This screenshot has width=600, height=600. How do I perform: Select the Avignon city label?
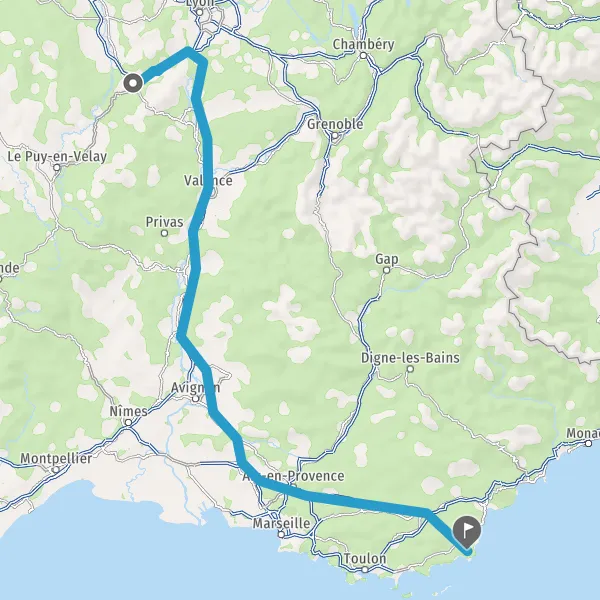195,387
